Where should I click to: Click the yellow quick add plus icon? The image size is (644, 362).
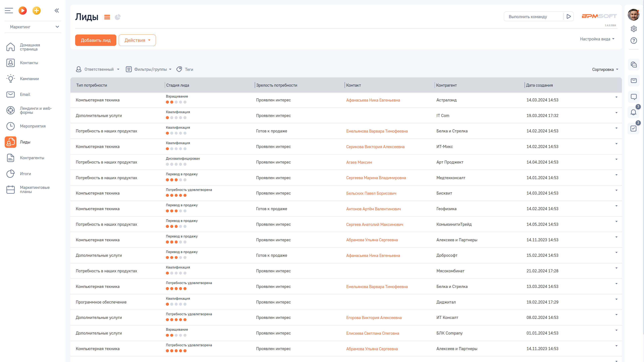(37, 11)
